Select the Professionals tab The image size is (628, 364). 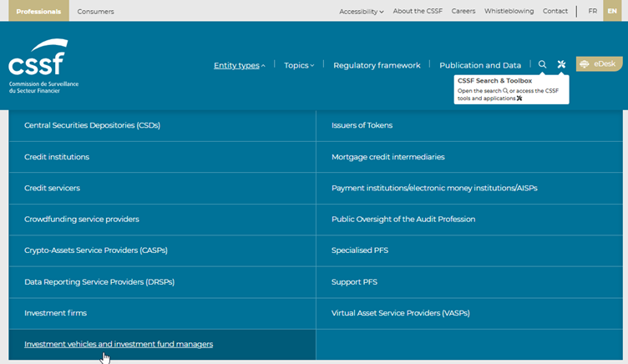[38, 12]
